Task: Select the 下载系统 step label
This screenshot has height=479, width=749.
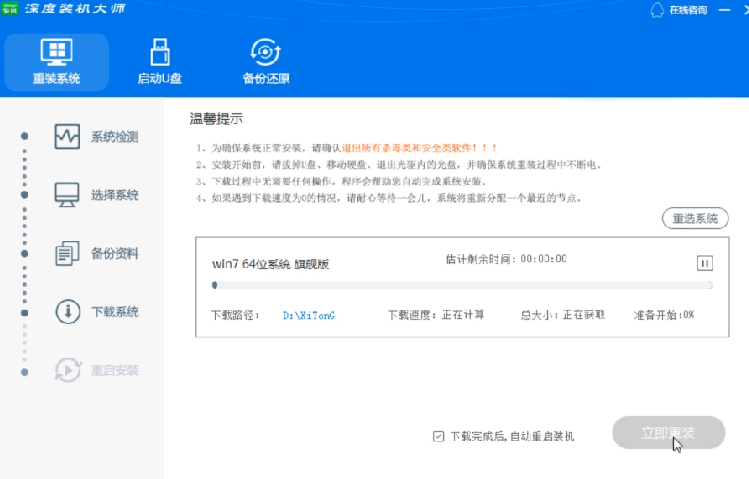Action: [x=114, y=312]
